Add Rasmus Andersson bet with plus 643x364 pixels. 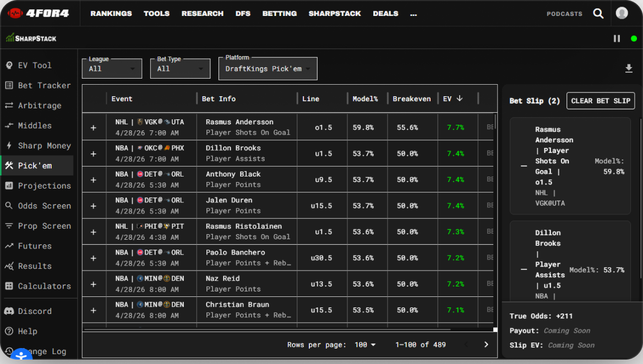click(94, 128)
